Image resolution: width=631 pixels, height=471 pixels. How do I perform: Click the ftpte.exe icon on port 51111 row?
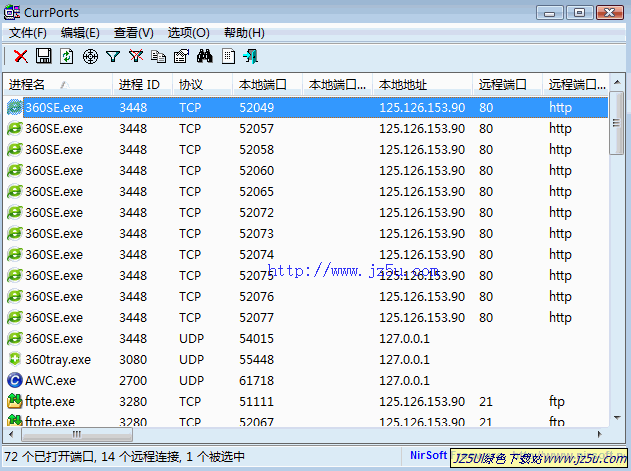click(14, 401)
